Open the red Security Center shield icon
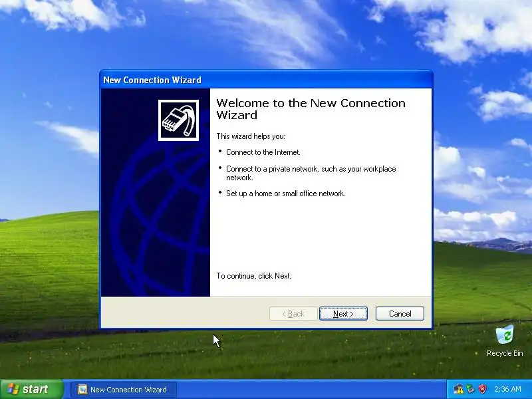This screenshot has height=399, width=532. (x=482, y=389)
